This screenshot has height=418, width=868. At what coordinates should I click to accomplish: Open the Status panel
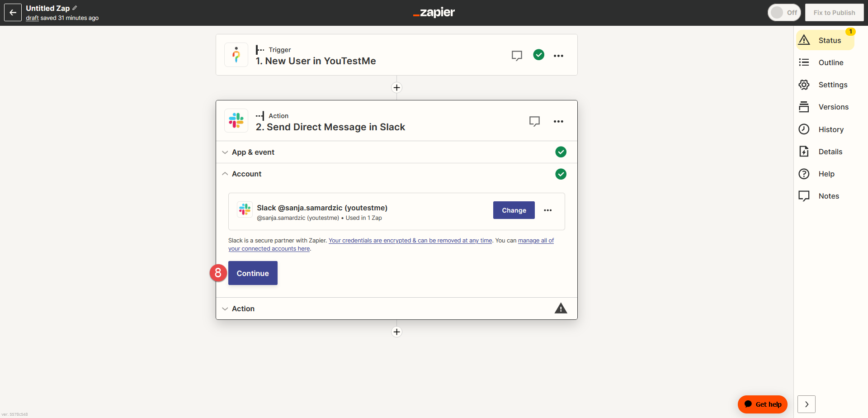825,40
